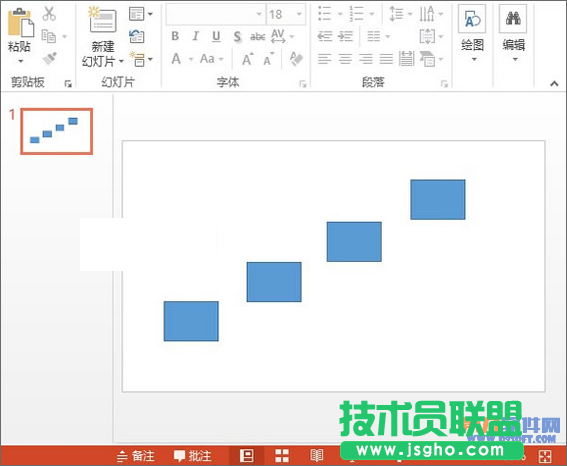
Task: Toggle Strikethrough abc formatting
Action: [258, 37]
